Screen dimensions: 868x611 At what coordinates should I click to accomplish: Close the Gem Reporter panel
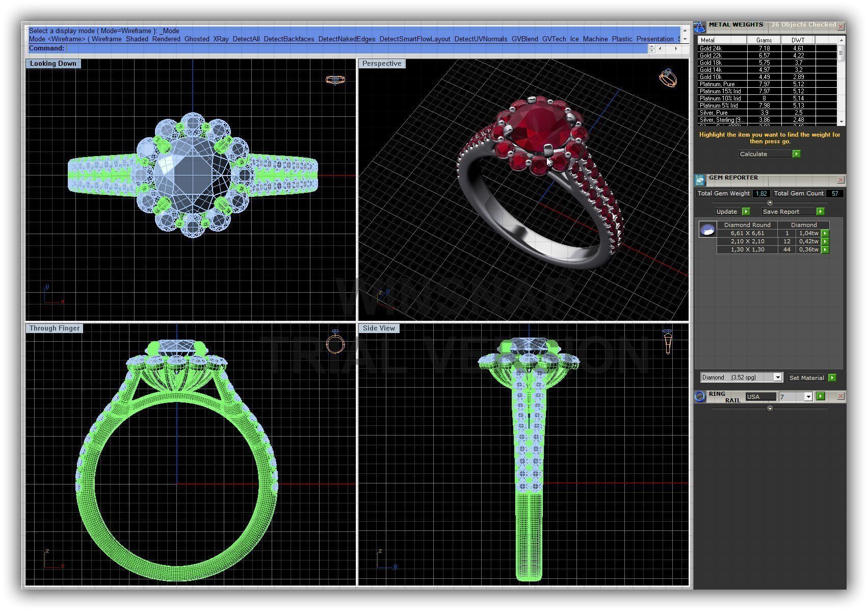(841, 180)
